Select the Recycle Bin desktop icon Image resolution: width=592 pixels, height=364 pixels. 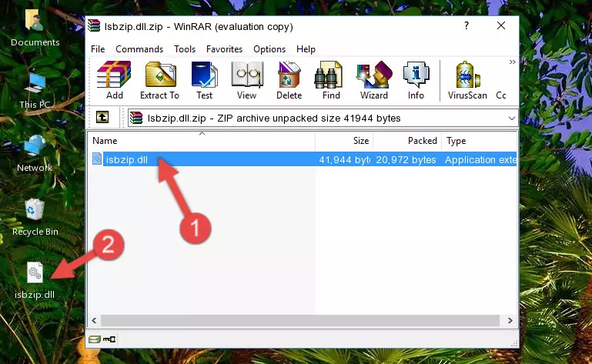pyautogui.click(x=35, y=218)
